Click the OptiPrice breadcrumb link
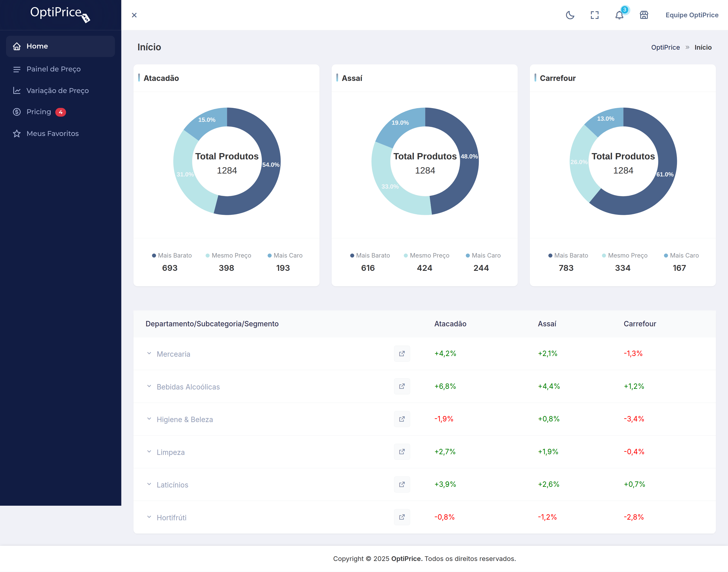 (x=665, y=47)
